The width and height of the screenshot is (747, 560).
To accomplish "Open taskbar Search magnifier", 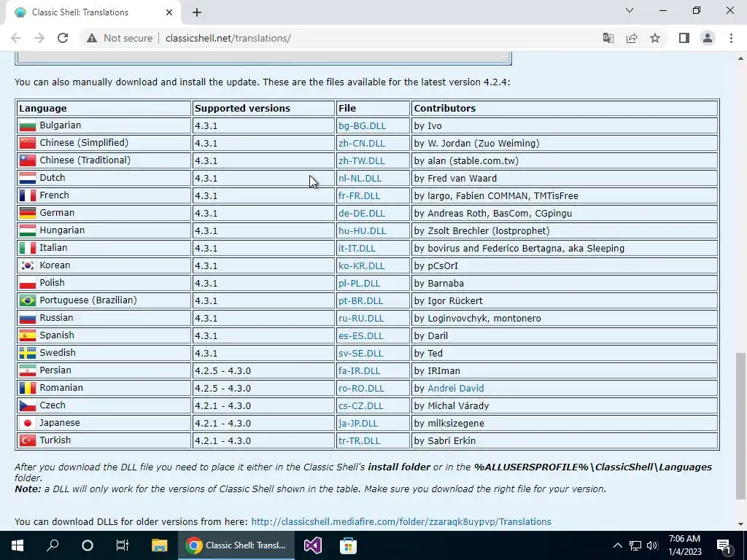I will click(53, 545).
